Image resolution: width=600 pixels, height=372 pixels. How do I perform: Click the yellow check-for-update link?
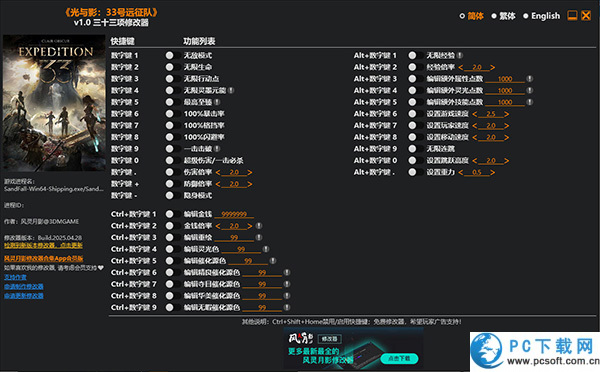tap(43, 245)
